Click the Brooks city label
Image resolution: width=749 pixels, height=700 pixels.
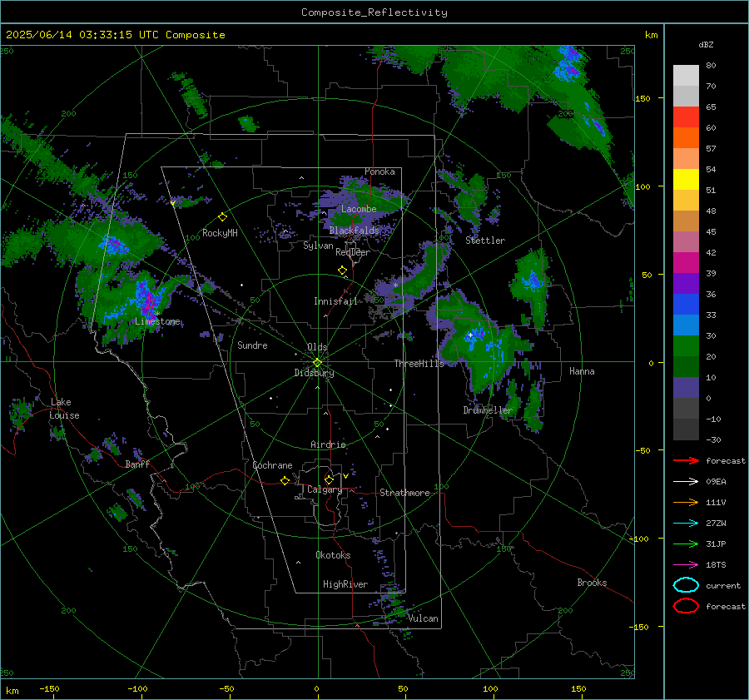[x=592, y=583]
